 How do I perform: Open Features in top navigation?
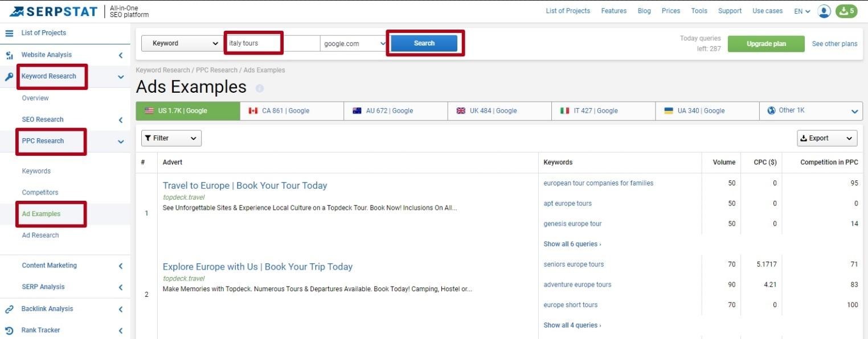tap(614, 11)
